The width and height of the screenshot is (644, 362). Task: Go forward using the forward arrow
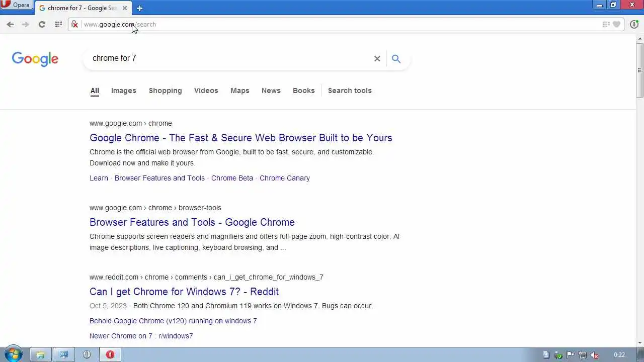(26, 24)
